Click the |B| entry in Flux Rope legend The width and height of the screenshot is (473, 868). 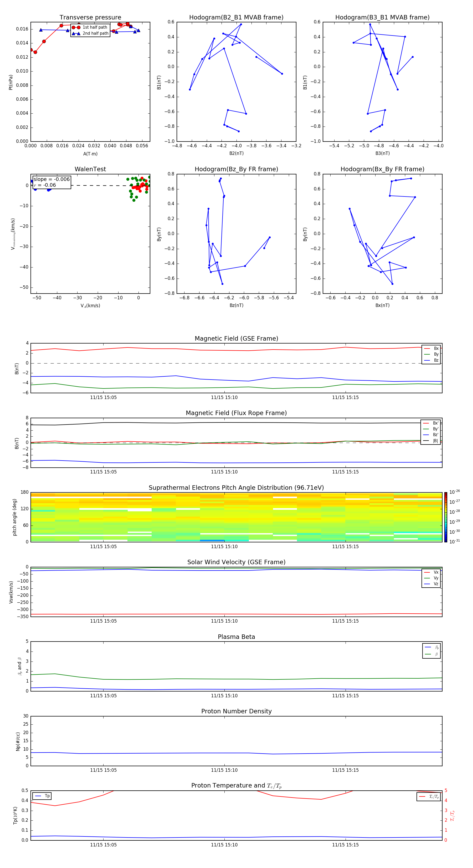click(x=431, y=441)
